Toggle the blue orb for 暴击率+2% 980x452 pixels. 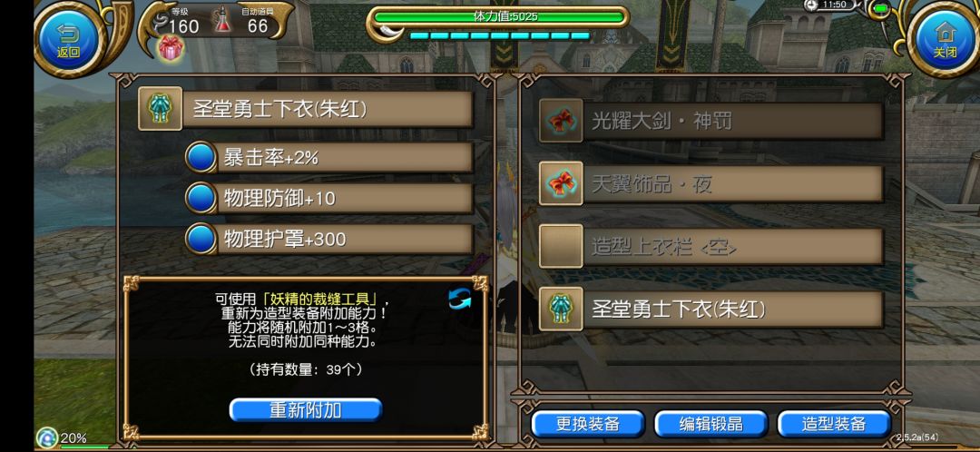(201, 158)
